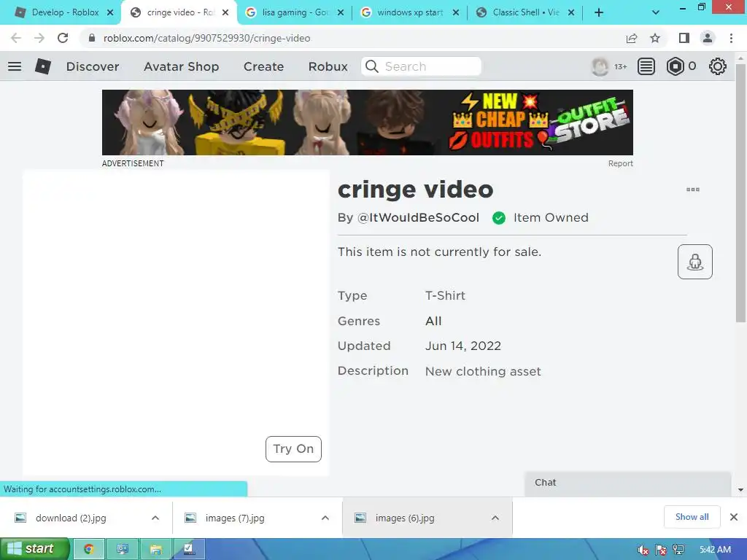Open downloaded file images (6).jpg
747x560 pixels.
pyautogui.click(x=405, y=518)
